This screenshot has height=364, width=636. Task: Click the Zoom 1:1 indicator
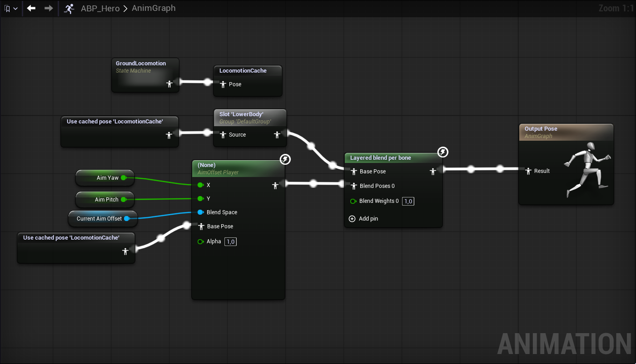point(615,8)
